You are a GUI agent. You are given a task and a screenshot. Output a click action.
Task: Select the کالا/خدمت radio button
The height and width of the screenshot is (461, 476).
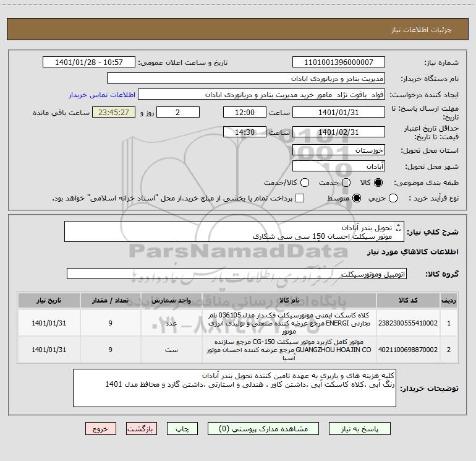click(x=305, y=183)
